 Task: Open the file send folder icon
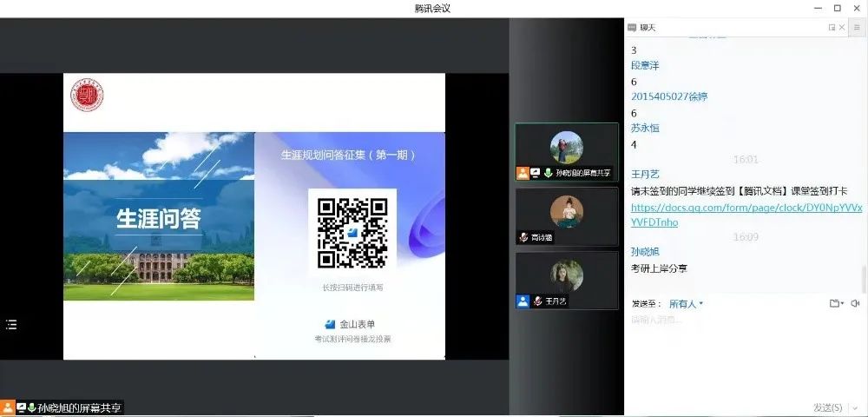click(836, 303)
